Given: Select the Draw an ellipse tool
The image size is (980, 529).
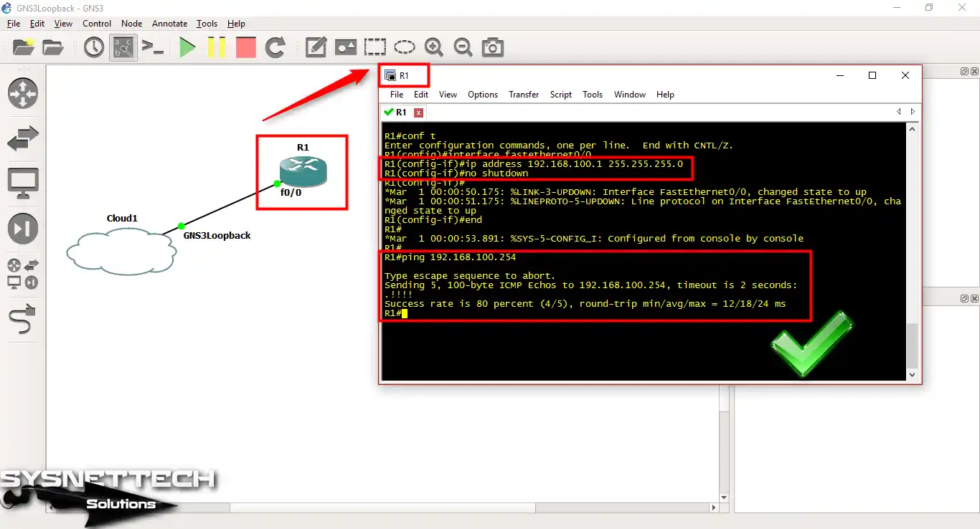Looking at the screenshot, I should click(x=405, y=47).
